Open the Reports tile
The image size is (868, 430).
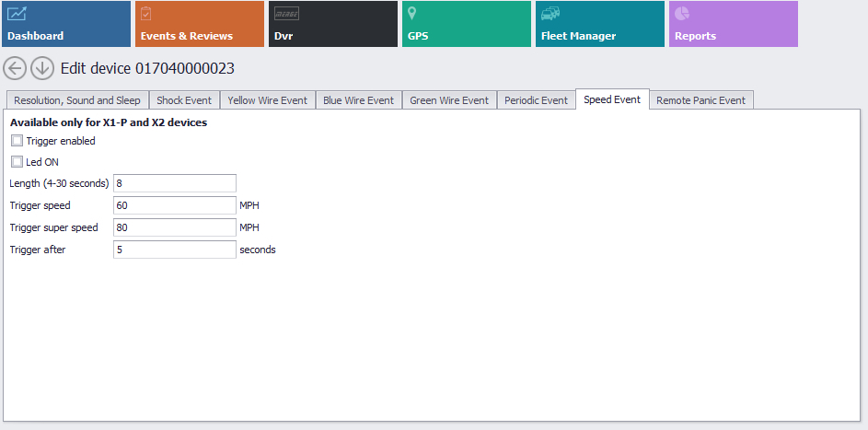click(x=733, y=24)
